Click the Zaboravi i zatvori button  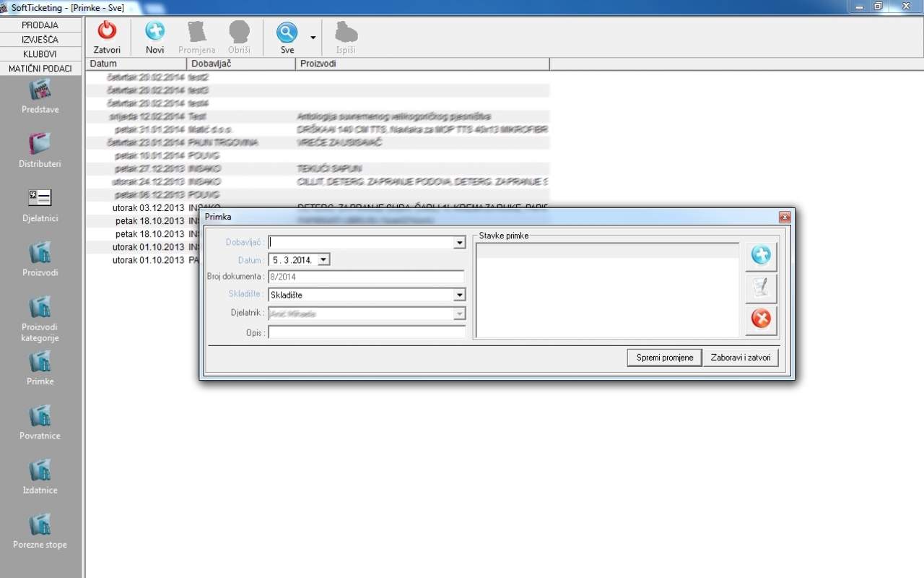pos(741,358)
